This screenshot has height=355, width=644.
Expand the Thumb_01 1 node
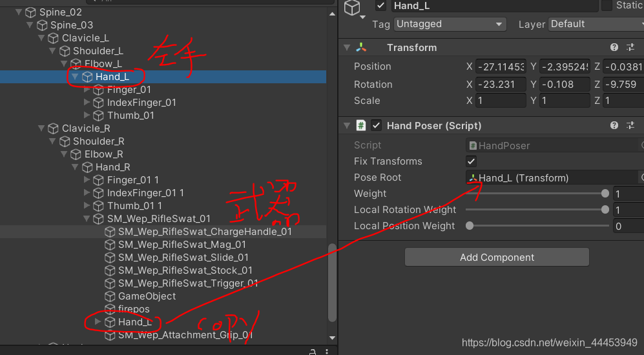[x=87, y=206]
